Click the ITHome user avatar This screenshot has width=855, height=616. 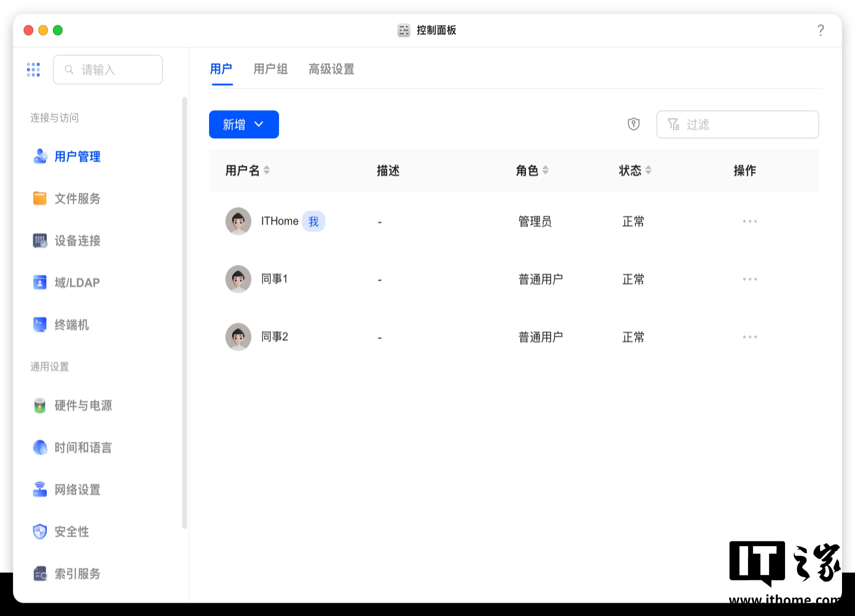click(238, 221)
